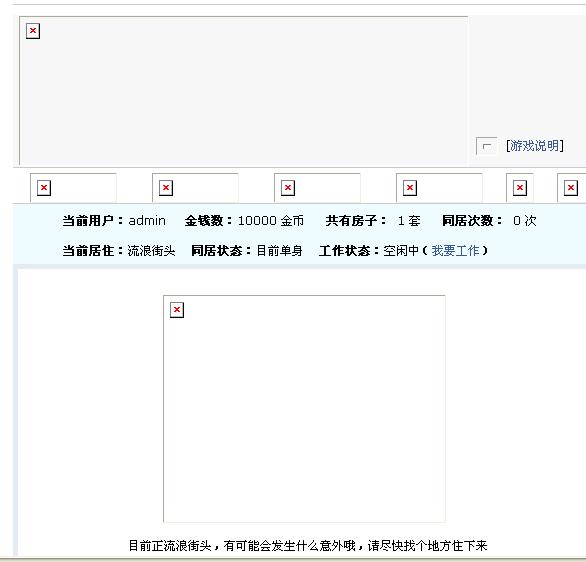Screen dimensions: 586x562
Task: Click the broken banner image icon at top
Action: (x=33, y=31)
